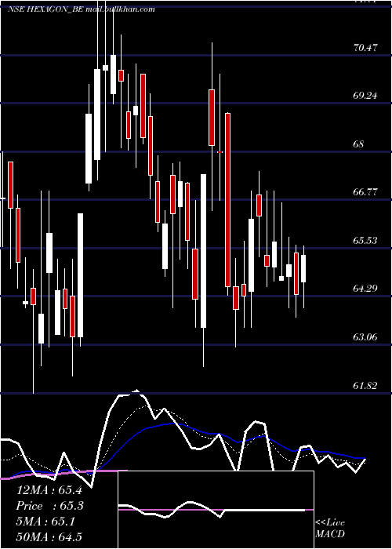The image size is (392, 549).
Task: Click the 50MA : 64.5 readout
Action: pos(49,536)
